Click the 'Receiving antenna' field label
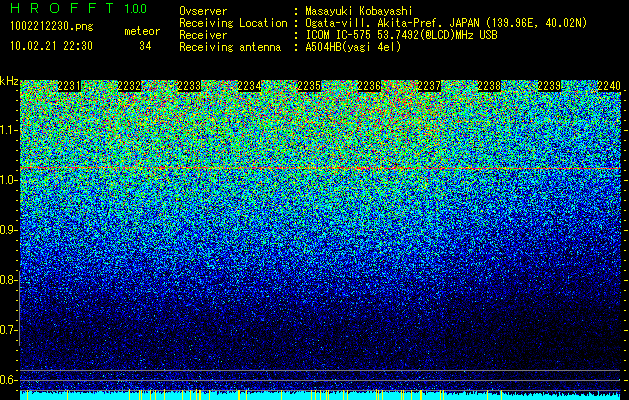This screenshot has width=629, height=400. (230, 47)
